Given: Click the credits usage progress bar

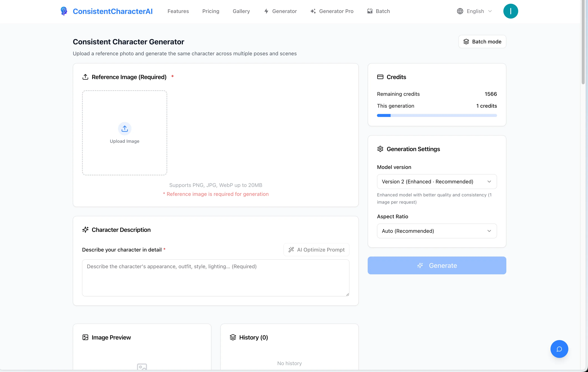Looking at the screenshot, I should [x=437, y=115].
